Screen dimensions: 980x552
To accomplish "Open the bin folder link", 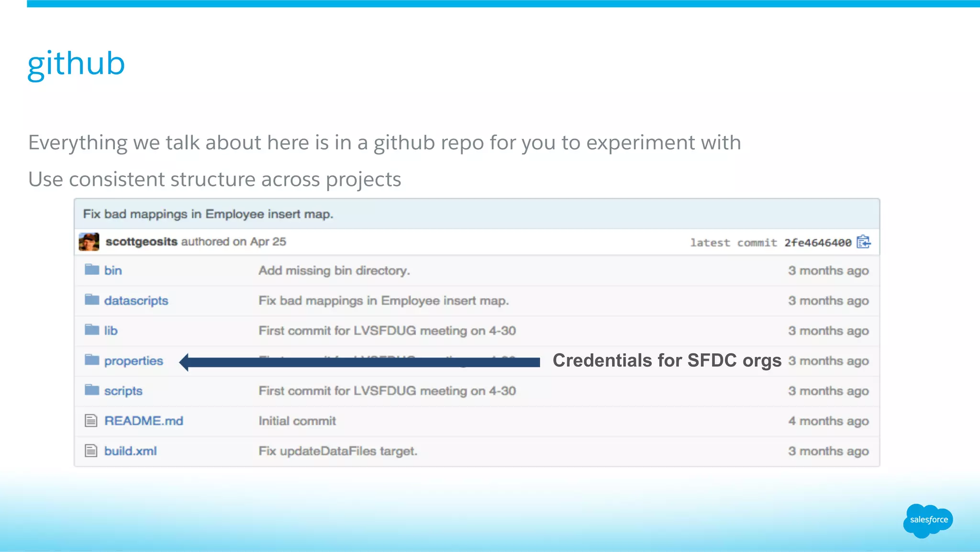I will (x=113, y=270).
